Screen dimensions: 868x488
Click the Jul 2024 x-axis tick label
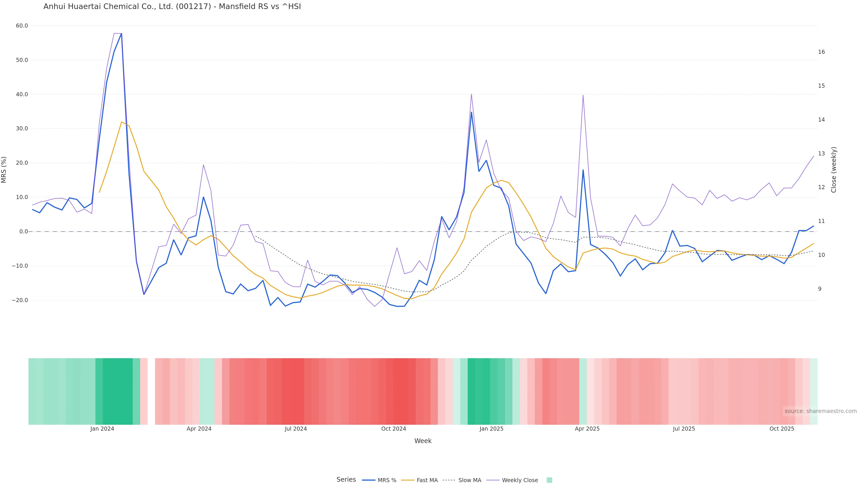[x=295, y=429]
